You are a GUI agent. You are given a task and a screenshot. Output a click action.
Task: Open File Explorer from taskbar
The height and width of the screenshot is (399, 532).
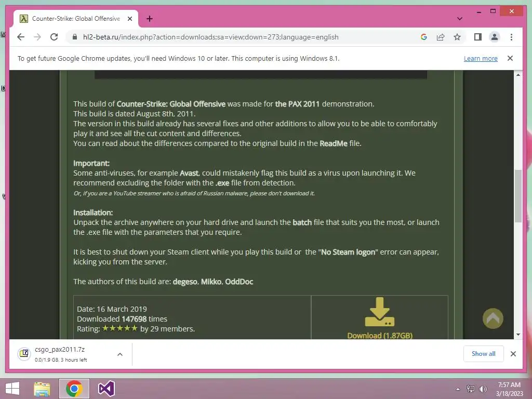[x=42, y=389]
